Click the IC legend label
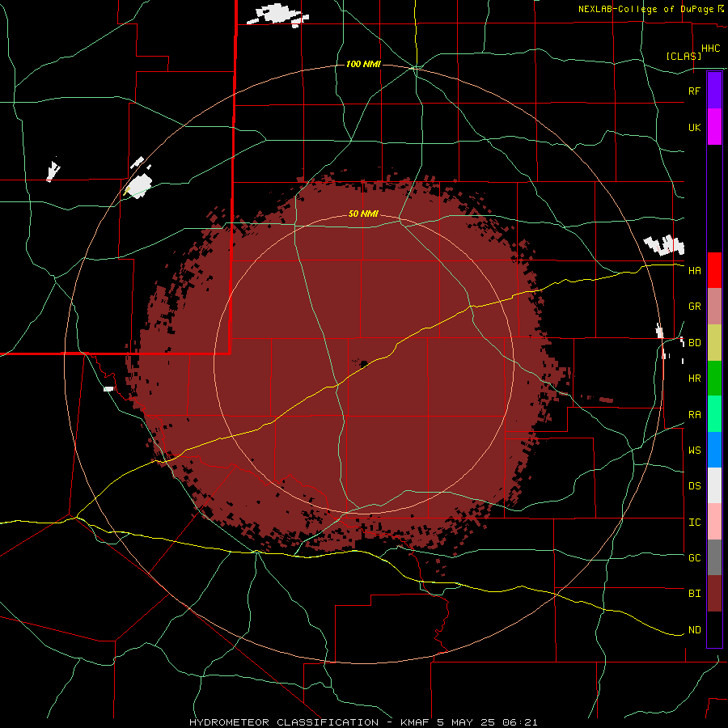Screen dimensions: 728x728 pyautogui.click(x=695, y=523)
